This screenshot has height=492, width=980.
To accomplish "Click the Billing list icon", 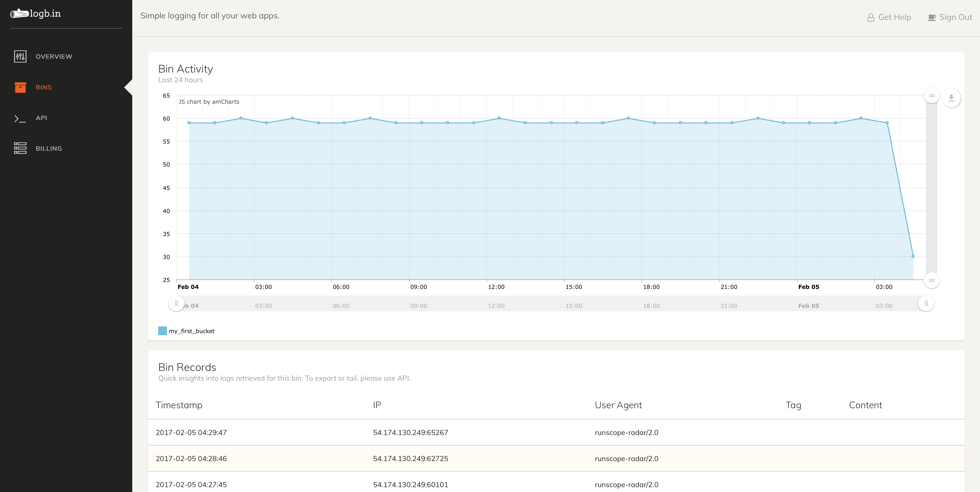I will (20, 148).
